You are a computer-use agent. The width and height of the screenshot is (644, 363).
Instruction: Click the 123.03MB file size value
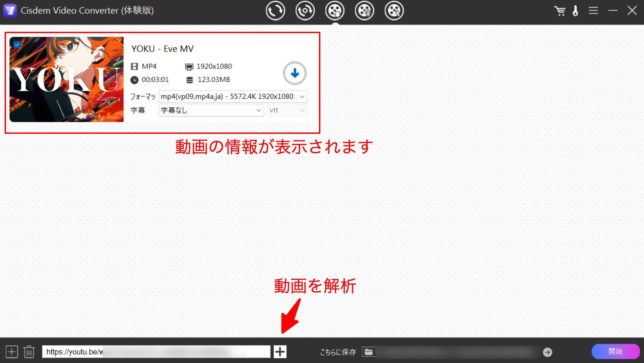(214, 79)
